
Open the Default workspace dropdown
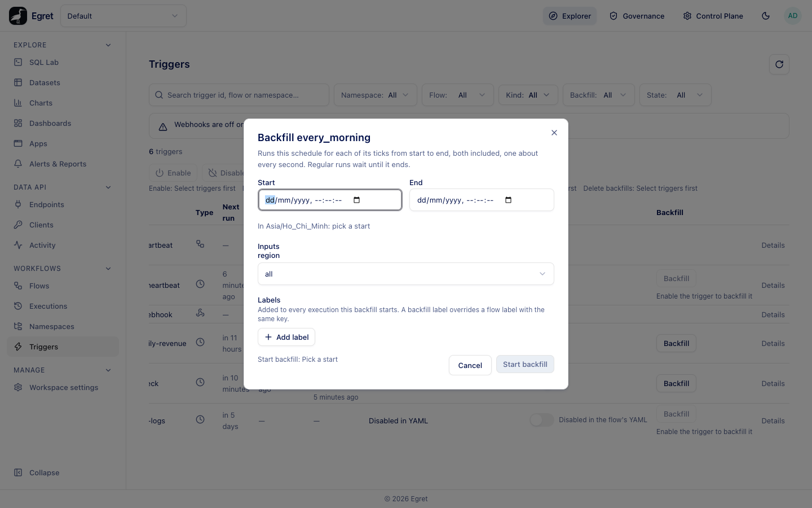pyautogui.click(x=123, y=16)
